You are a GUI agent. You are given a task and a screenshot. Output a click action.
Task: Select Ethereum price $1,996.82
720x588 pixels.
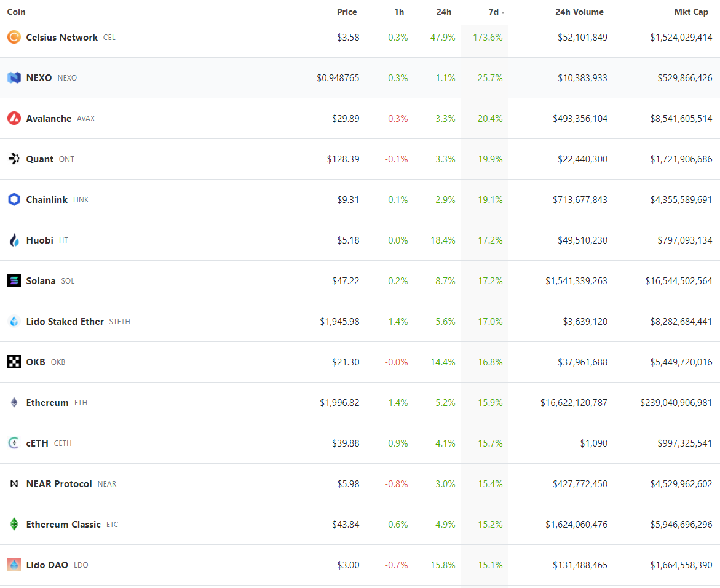340,403
